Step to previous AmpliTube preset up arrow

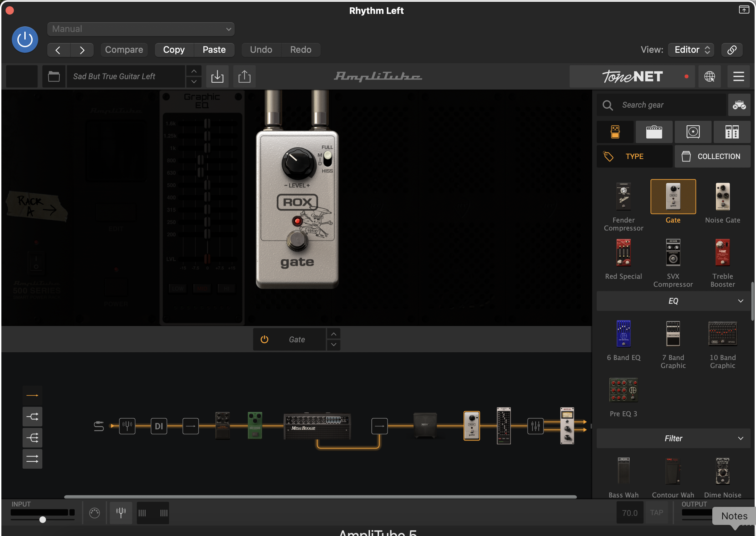(x=194, y=71)
